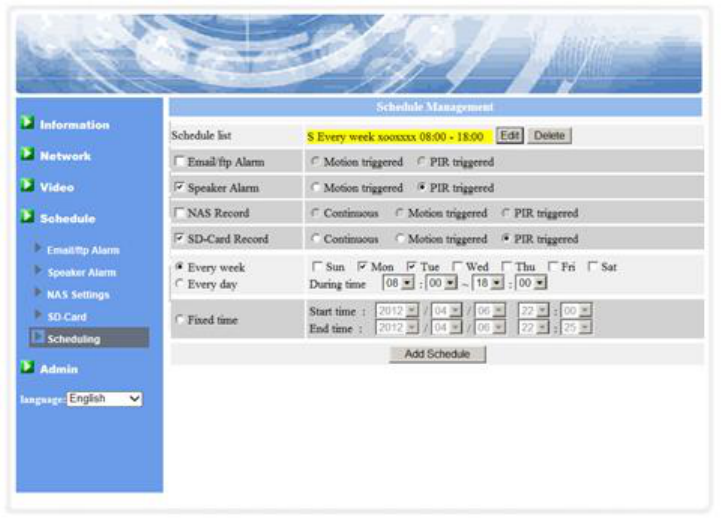724x522 pixels.
Task: Open the Video menu
Action: (x=57, y=187)
